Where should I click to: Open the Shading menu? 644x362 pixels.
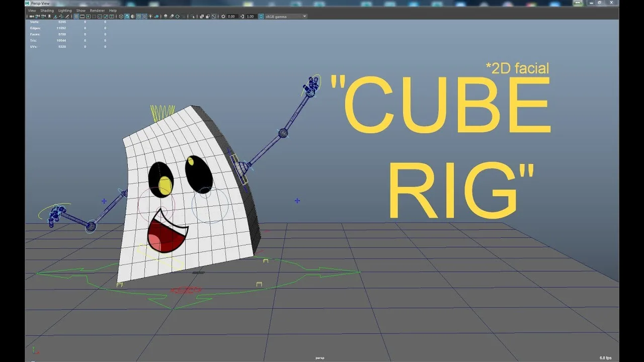(x=46, y=10)
